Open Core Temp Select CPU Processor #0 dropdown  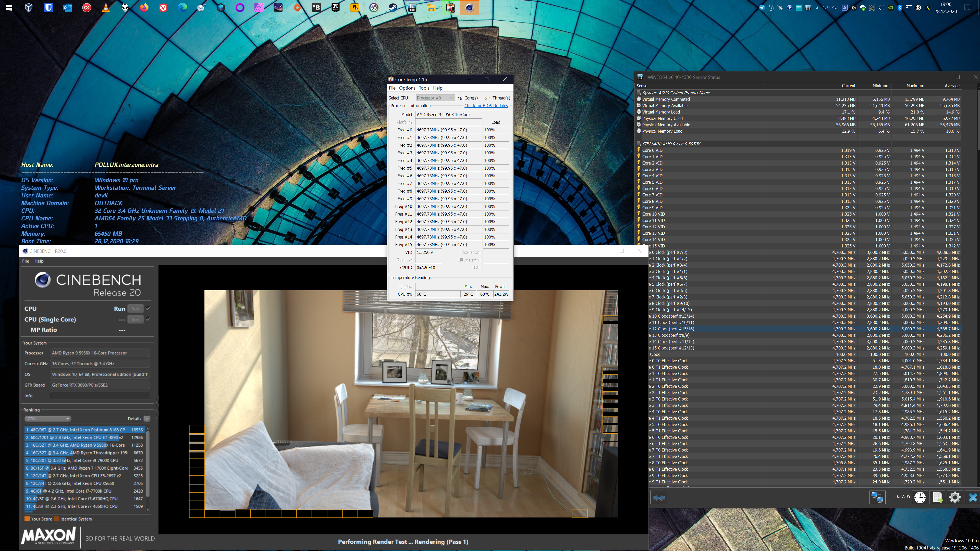[435, 98]
